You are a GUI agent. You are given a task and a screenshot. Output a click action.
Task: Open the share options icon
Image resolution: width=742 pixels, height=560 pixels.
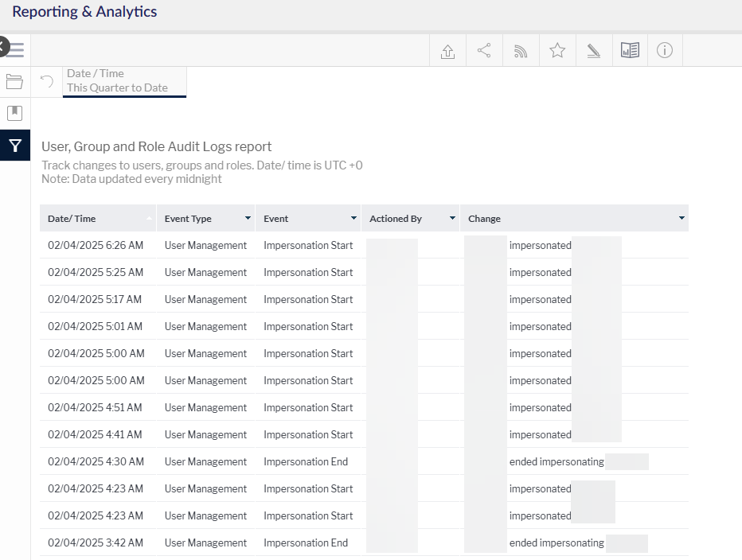click(x=484, y=51)
